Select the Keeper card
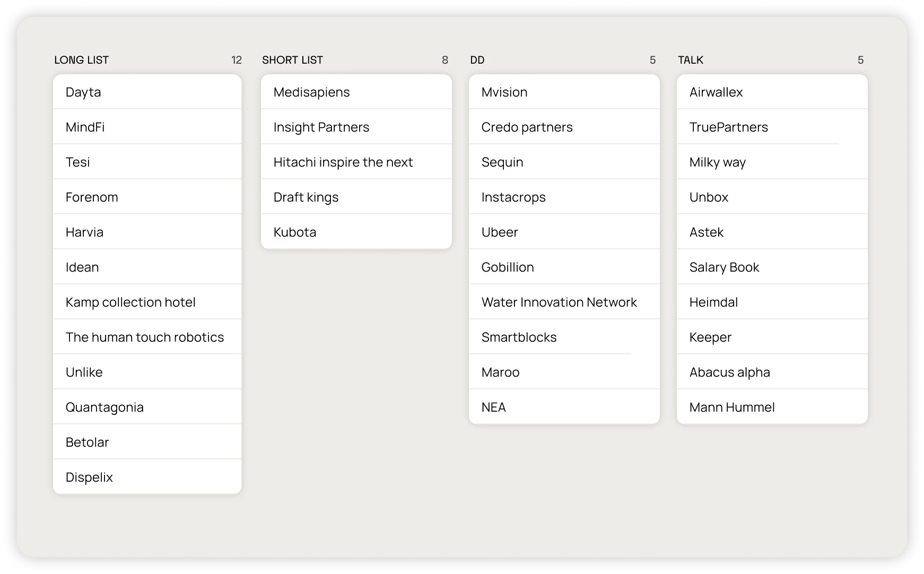Screen dimensions: 924x574 (x=772, y=337)
